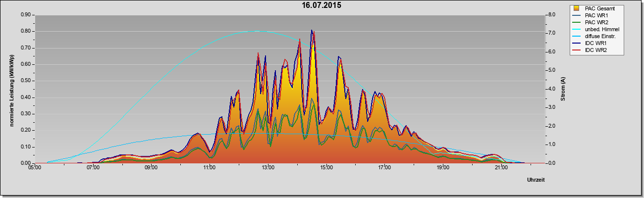Viewport: 644px width, 198px height.
Task: Click the unbed. Himmel legend entry
Action: click(597, 29)
